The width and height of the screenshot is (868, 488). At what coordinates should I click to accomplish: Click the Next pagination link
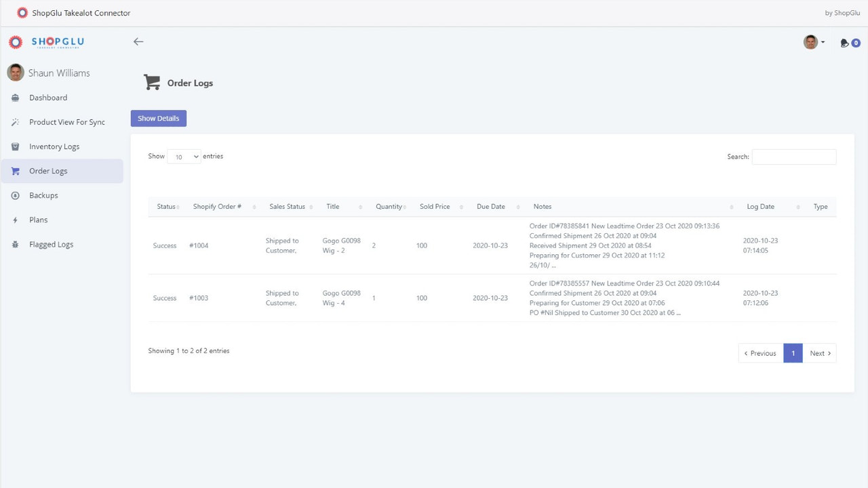coord(819,352)
